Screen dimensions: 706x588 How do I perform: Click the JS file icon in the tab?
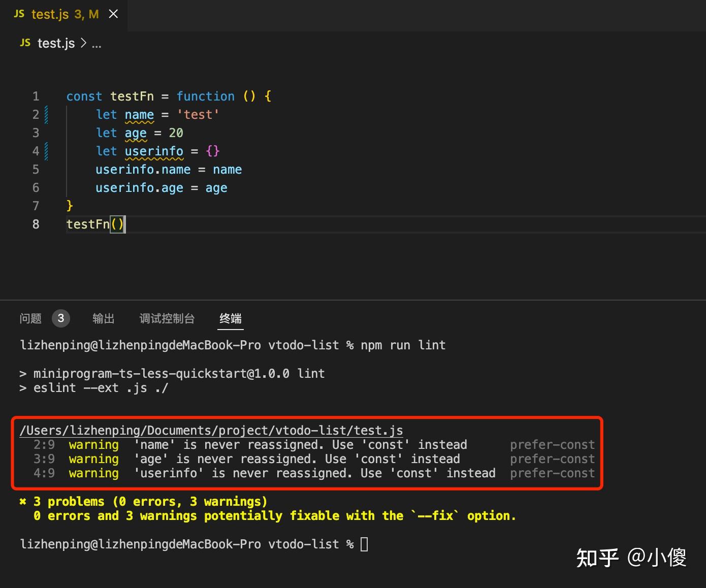tap(19, 14)
